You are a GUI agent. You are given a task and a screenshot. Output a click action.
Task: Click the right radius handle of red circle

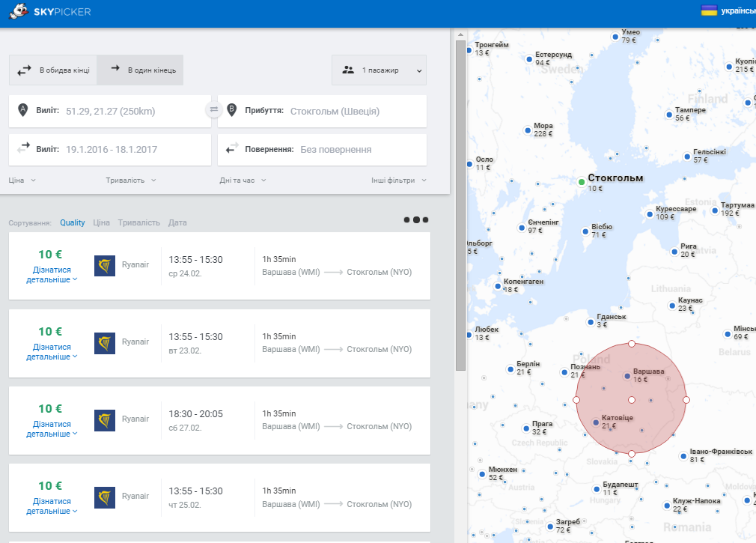[686, 400]
